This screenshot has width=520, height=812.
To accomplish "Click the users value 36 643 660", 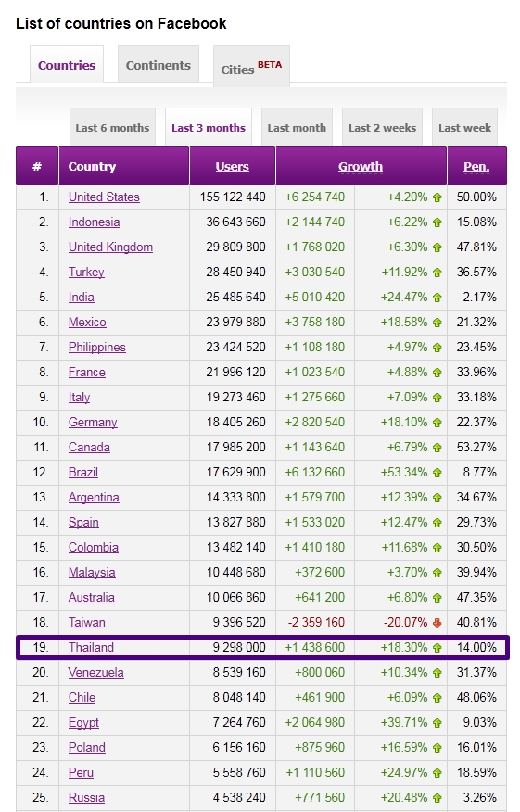I will 235,222.
